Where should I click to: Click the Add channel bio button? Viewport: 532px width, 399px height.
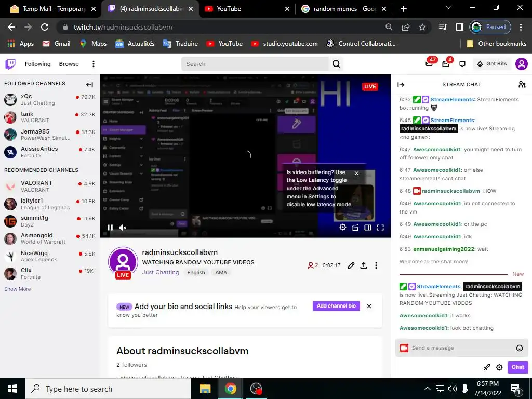[x=336, y=305]
